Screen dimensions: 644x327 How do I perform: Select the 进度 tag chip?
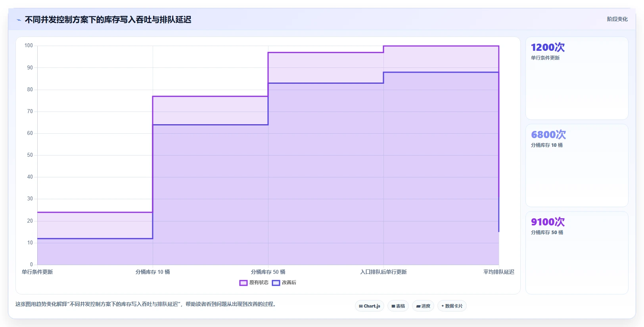[423, 306]
